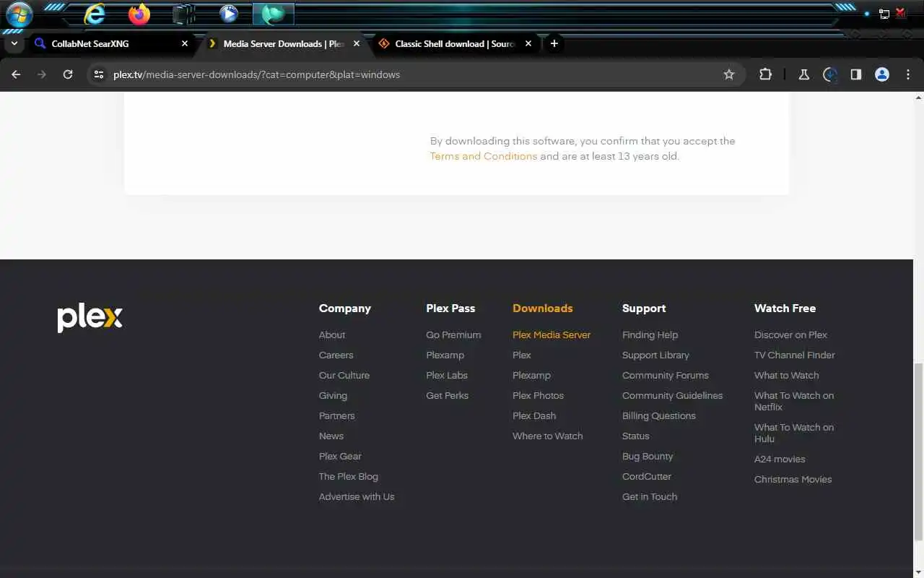Open a new browser tab
The image size is (924, 578).
pyautogui.click(x=554, y=43)
